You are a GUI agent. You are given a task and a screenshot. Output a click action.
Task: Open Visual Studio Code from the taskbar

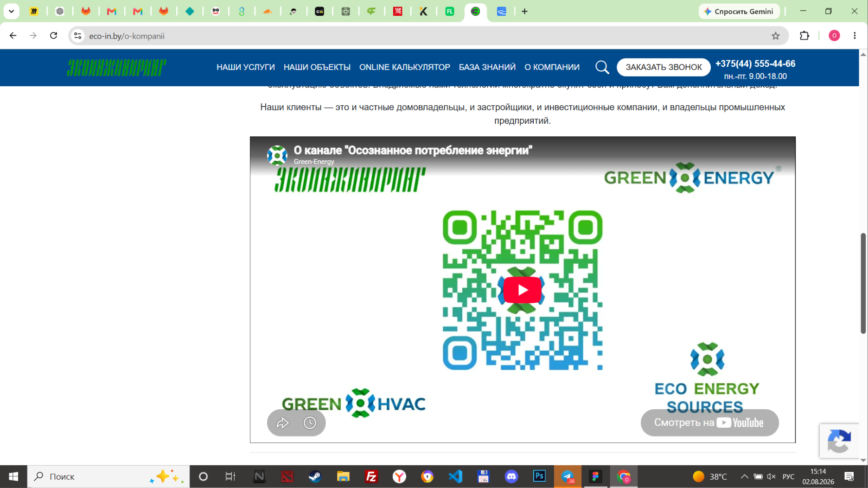[455, 476]
